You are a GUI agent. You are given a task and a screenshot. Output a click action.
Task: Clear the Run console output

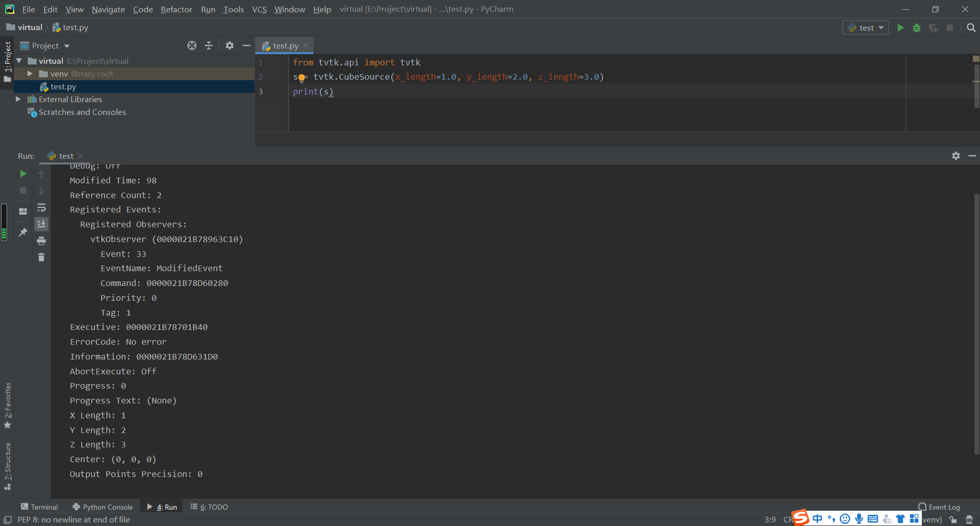41,257
